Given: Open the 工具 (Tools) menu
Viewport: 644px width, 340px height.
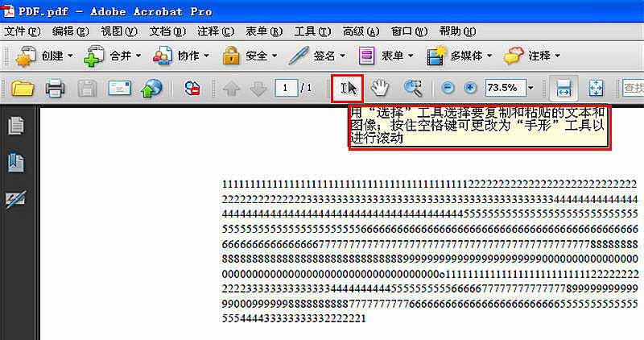Looking at the screenshot, I should (312, 31).
